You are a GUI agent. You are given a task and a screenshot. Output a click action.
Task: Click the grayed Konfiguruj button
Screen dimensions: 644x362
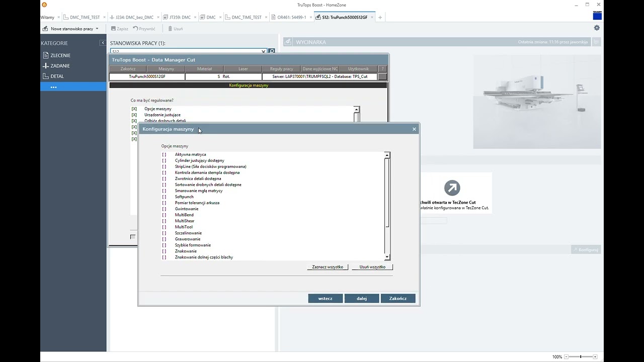[x=586, y=249]
